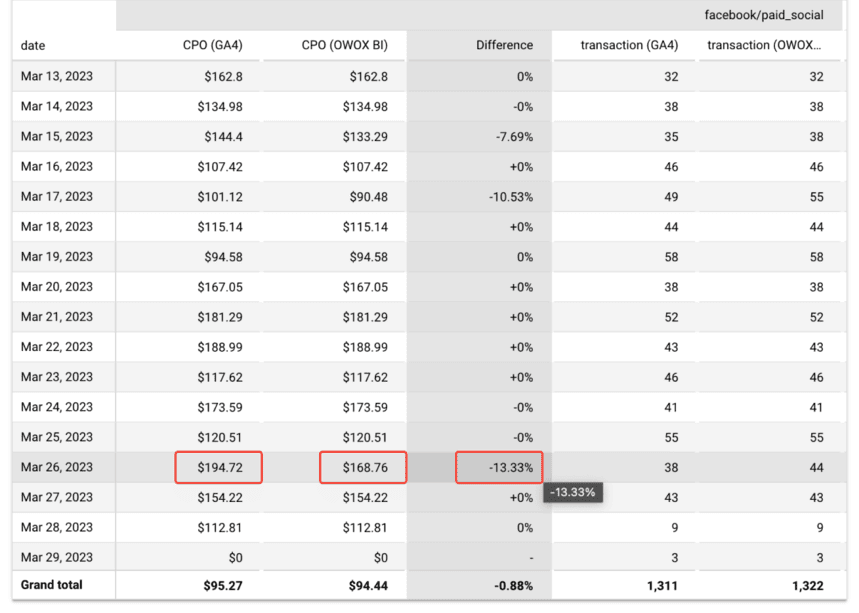The height and width of the screenshot is (613, 859).
Task: Click the Difference column header
Action: pyautogui.click(x=504, y=45)
